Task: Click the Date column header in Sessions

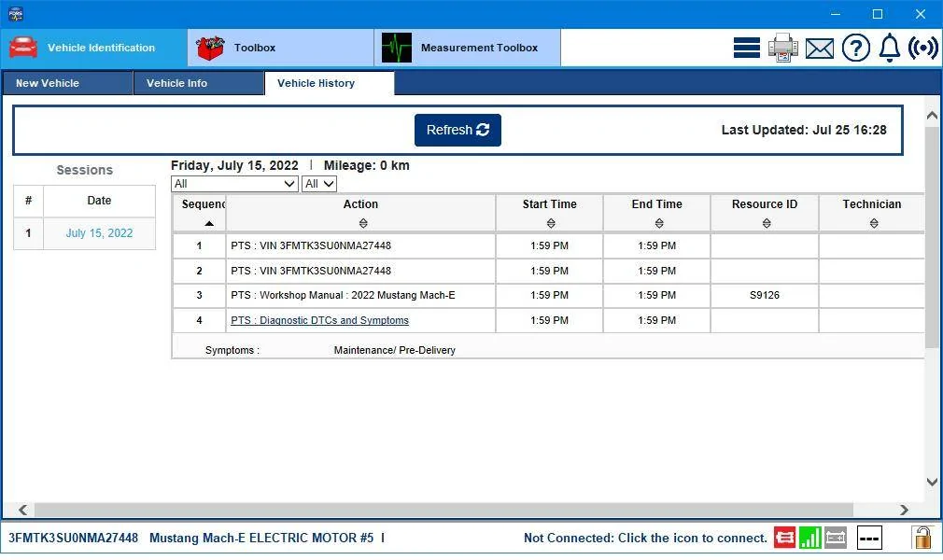Action: (99, 201)
